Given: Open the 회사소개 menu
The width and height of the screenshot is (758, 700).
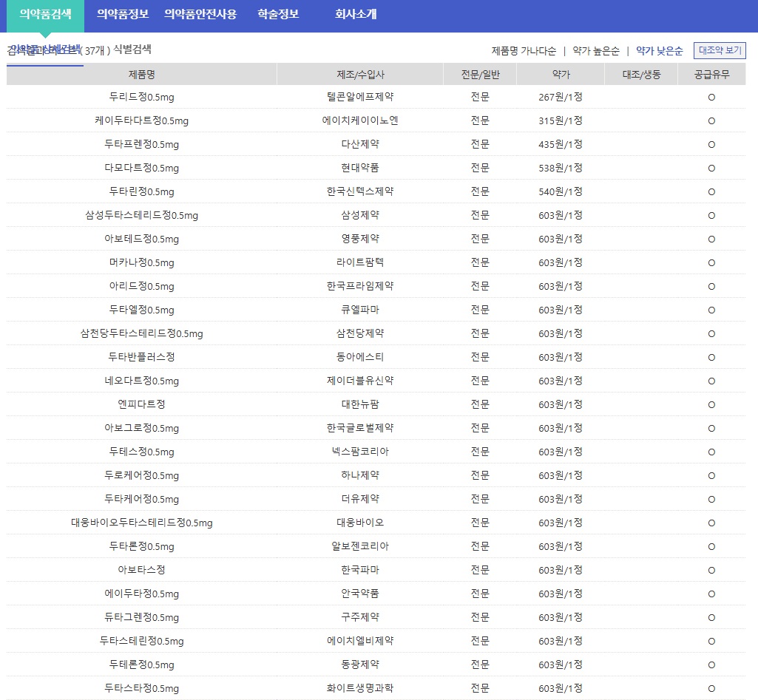Looking at the screenshot, I should coord(356,14).
